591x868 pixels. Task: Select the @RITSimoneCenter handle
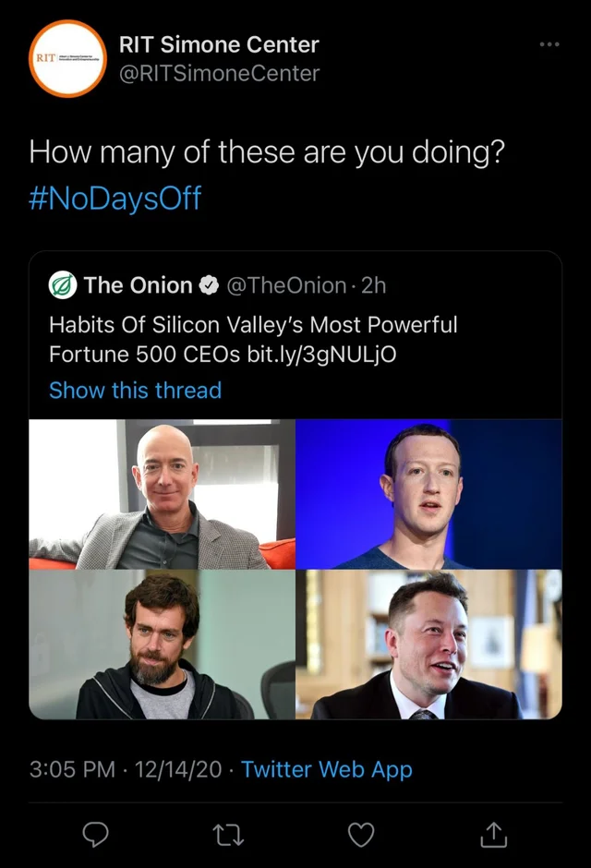click(220, 73)
